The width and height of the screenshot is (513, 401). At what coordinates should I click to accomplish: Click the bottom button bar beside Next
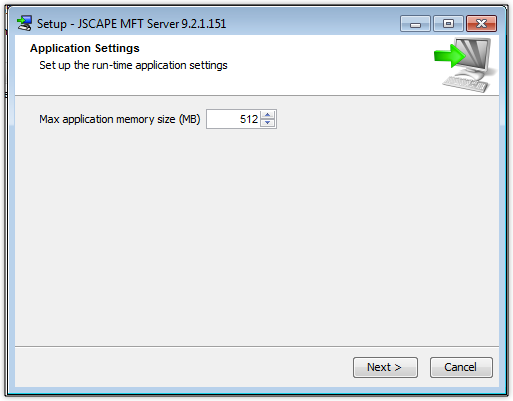(183, 367)
